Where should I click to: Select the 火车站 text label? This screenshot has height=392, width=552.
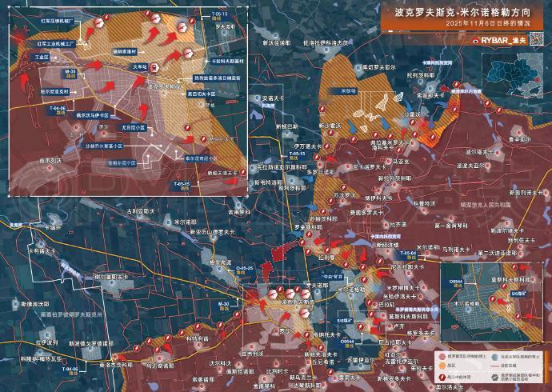(x=139, y=67)
